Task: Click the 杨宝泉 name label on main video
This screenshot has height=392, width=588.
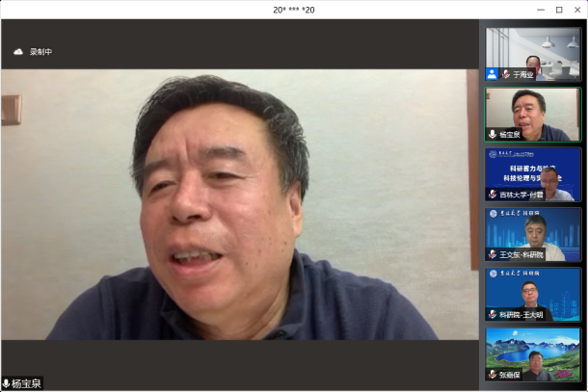Action: pyautogui.click(x=27, y=383)
